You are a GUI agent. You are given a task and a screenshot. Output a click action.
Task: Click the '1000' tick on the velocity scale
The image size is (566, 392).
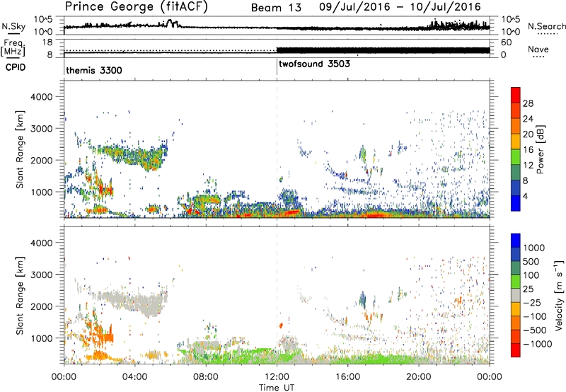tap(534, 248)
